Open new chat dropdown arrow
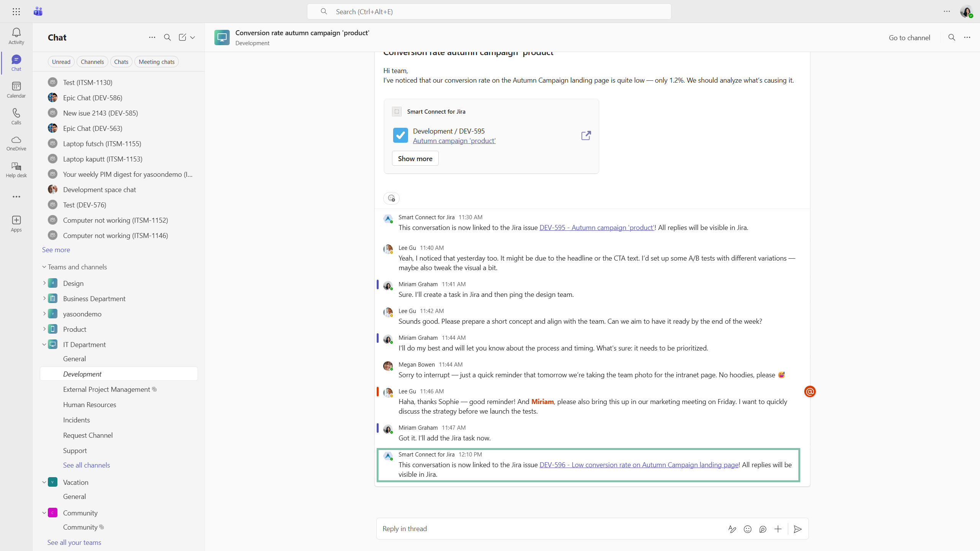This screenshot has width=980, height=551. coord(193,37)
